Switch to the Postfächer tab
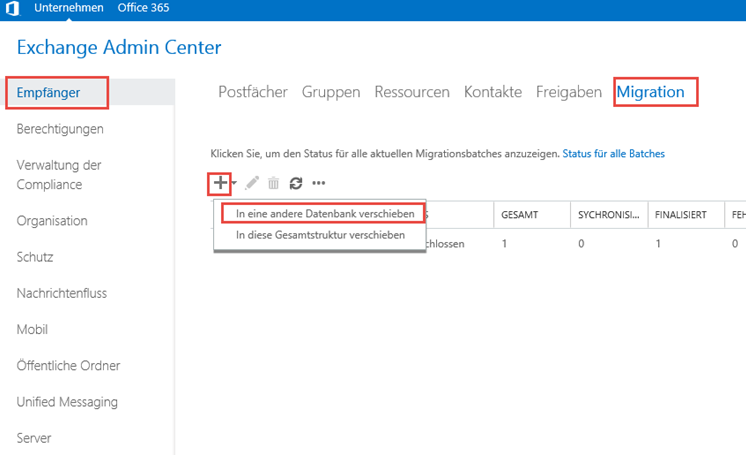The width and height of the screenshot is (746, 455). [x=254, y=92]
